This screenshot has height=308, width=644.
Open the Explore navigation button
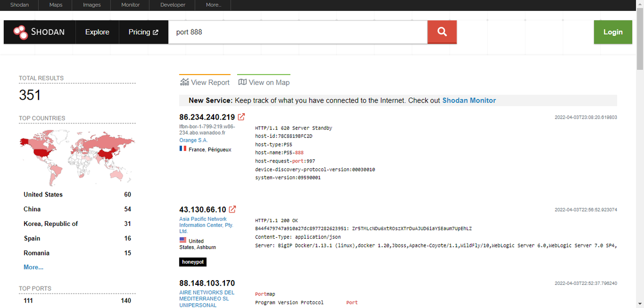point(97,32)
